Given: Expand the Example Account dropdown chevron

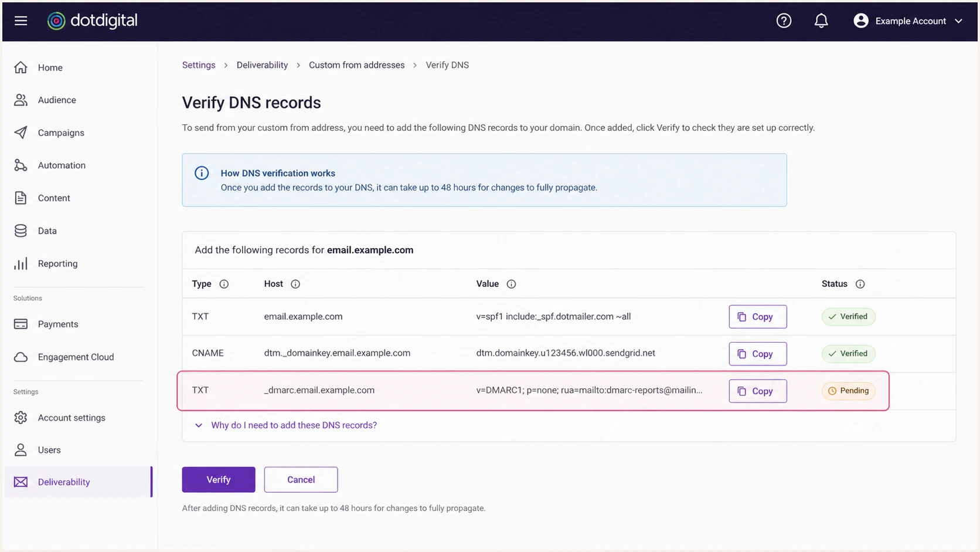Looking at the screenshot, I should [958, 21].
